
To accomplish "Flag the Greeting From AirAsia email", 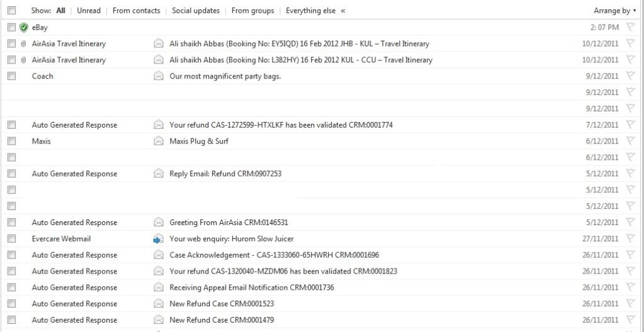I will click(x=630, y=223).
